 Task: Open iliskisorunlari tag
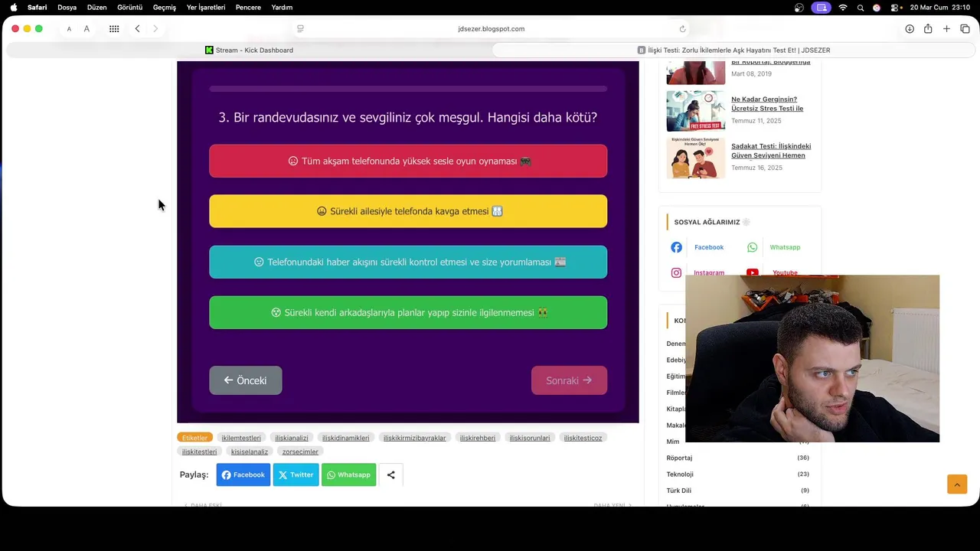coord(530,438)
